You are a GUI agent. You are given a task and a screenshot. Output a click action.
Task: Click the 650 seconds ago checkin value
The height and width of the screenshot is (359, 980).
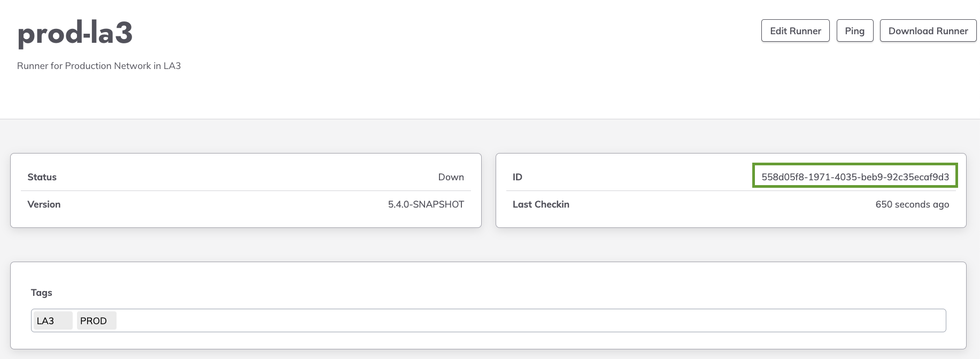[x=912, y=204]
